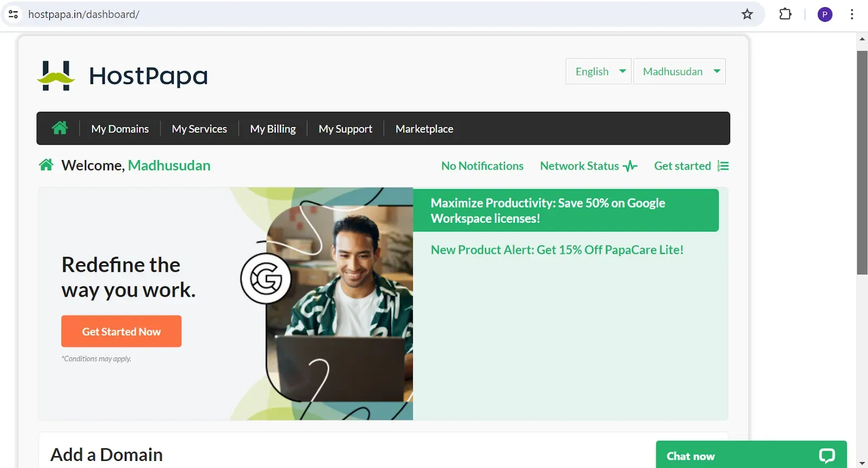Open the browser extensions puzzle icon
868x468 pixels.
785,14
